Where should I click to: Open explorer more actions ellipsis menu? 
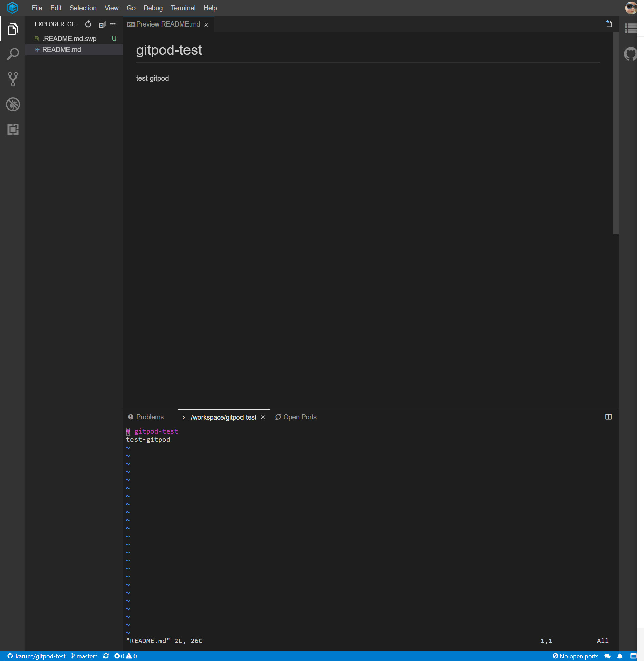pyautogui.click(x=113, y=24)
